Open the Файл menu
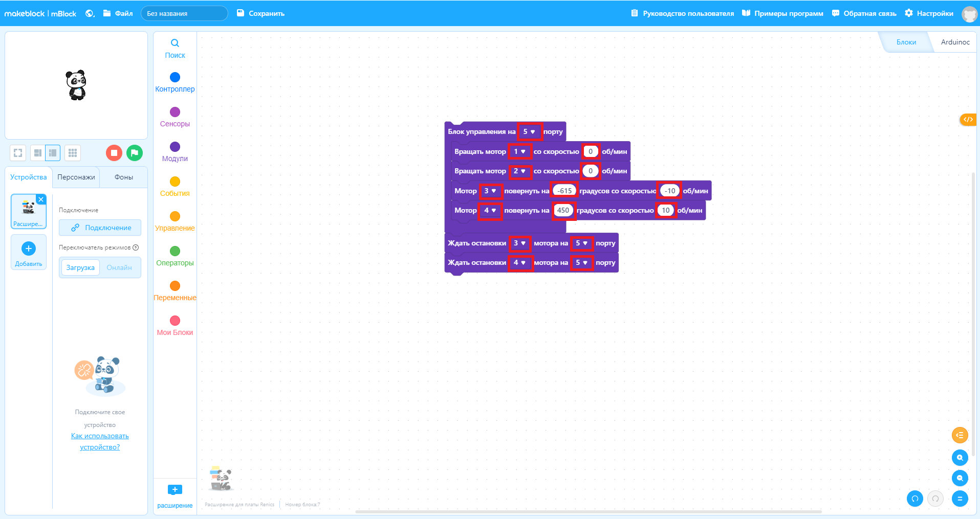The width and height of the screenshot is (980, 519). point(118,13)
